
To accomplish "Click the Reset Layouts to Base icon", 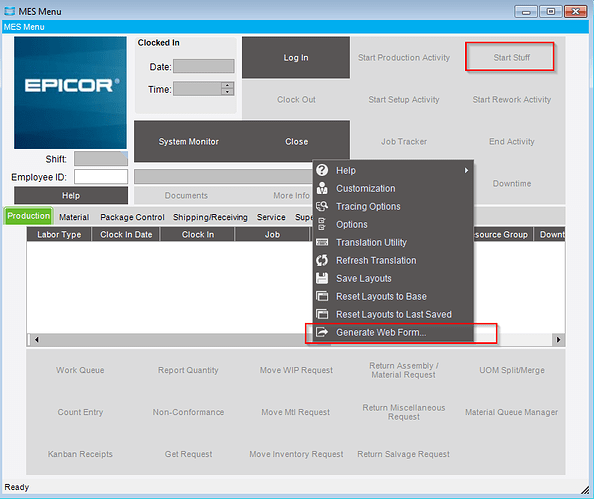I will [x=322, y=296].
